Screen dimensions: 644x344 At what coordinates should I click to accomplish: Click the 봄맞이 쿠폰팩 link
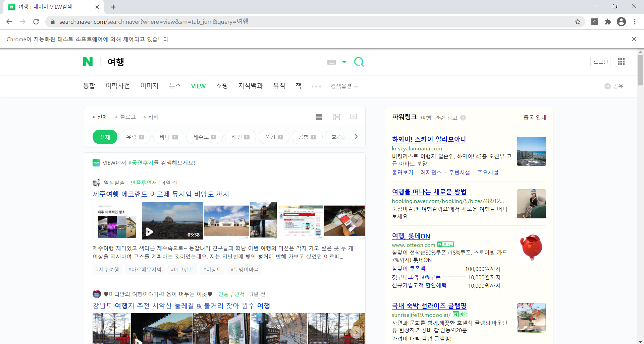[x=409, y=269]
